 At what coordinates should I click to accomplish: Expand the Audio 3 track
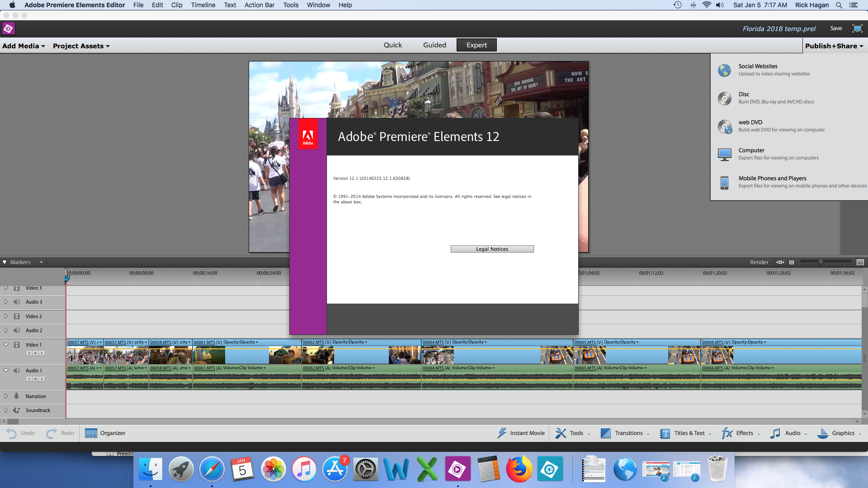6,302
